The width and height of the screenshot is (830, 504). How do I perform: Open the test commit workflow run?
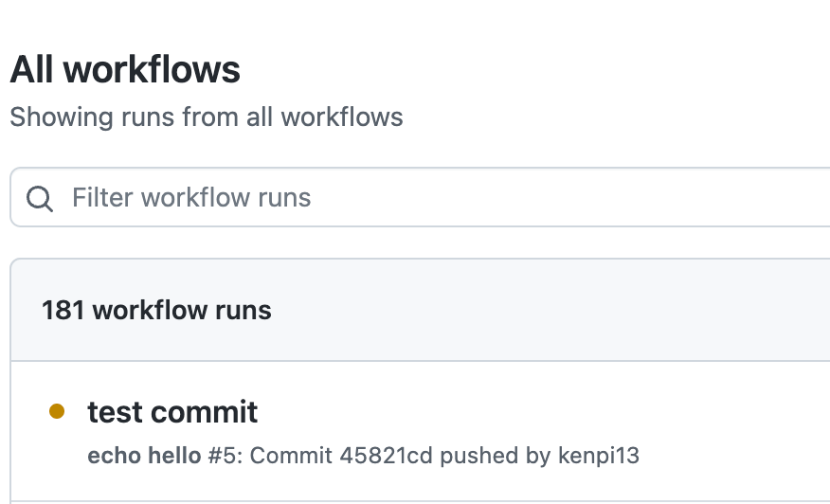[172, 412]
